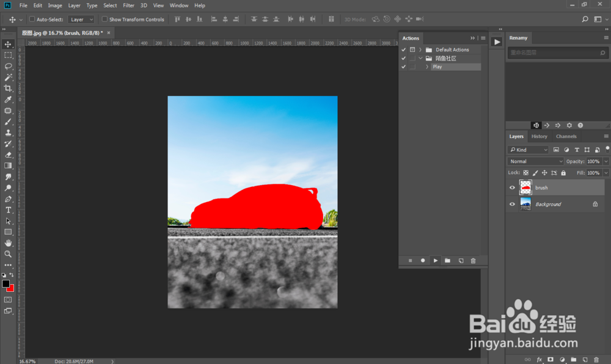This screenshot has width=611, height=364.
Task: Expand the Default Actions set
Action: click(x=420, y=50)
